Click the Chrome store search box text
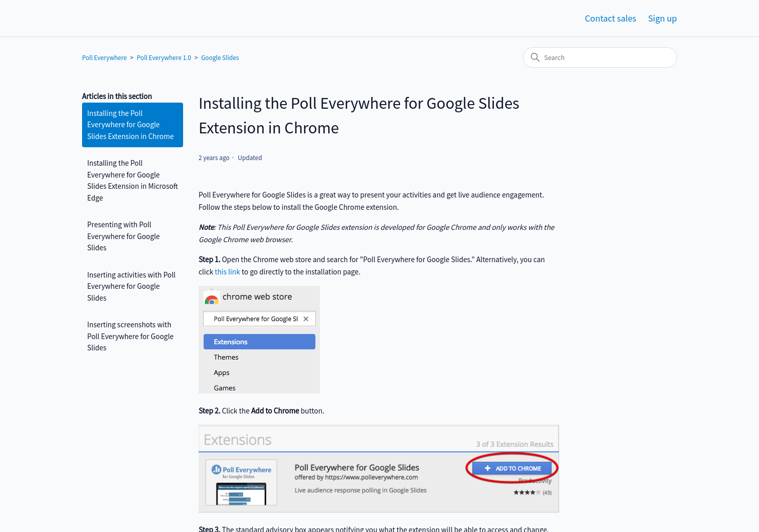The height and width of the screenshot is (532, 759). pos(255,319)
